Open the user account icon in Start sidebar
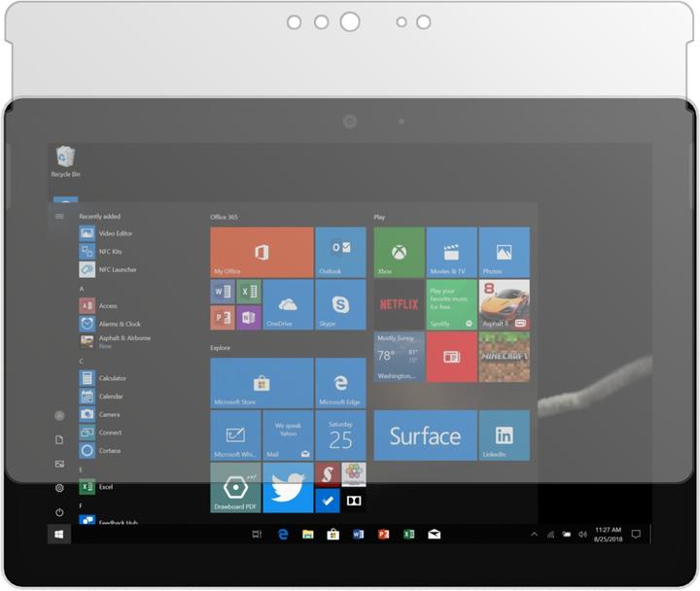The image size is (700, 591). click(x=59, y=416)
